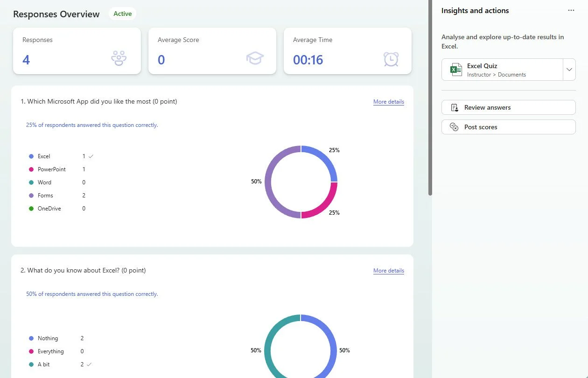
Task: Click the Post scores icon
Action: tap(454, 127)
